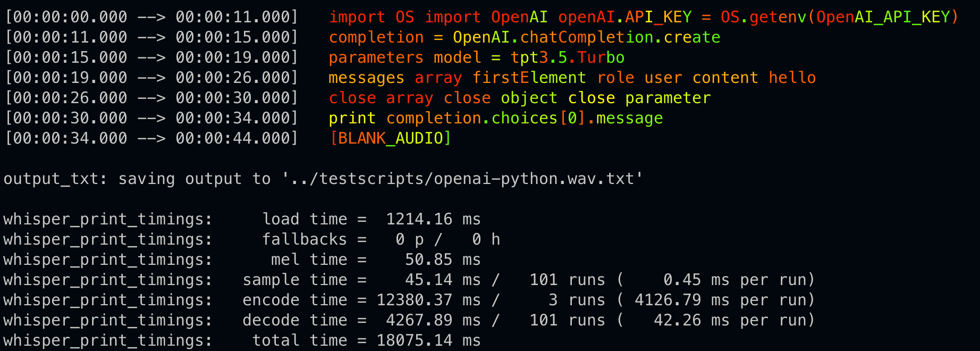This screenshot has height=351, width=980.
Task: Click 'OpenAI.chatCompletion.create' text
Action: (x=586, y=37)
